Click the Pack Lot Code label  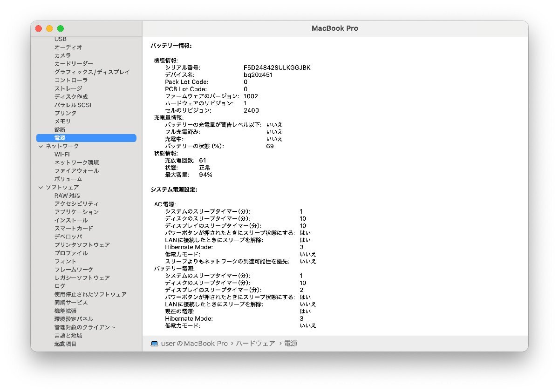[186, 82]
